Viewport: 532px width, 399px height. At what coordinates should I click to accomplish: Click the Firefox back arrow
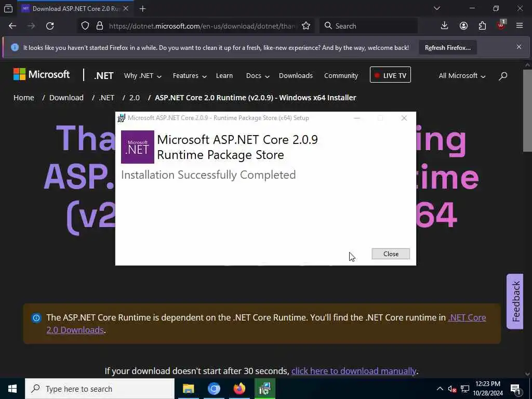click(12, 26)
